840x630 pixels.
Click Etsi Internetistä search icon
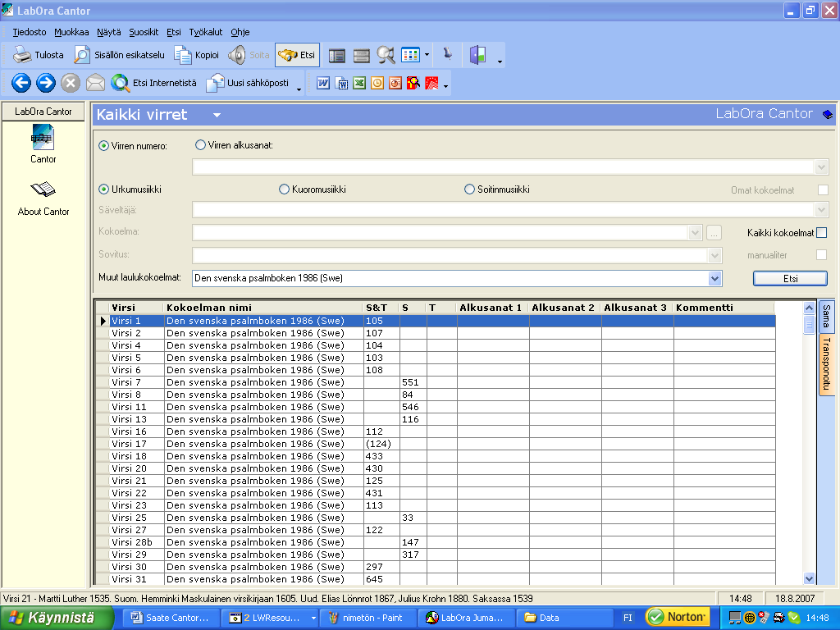pyautogui.click(x=153, y=83)
